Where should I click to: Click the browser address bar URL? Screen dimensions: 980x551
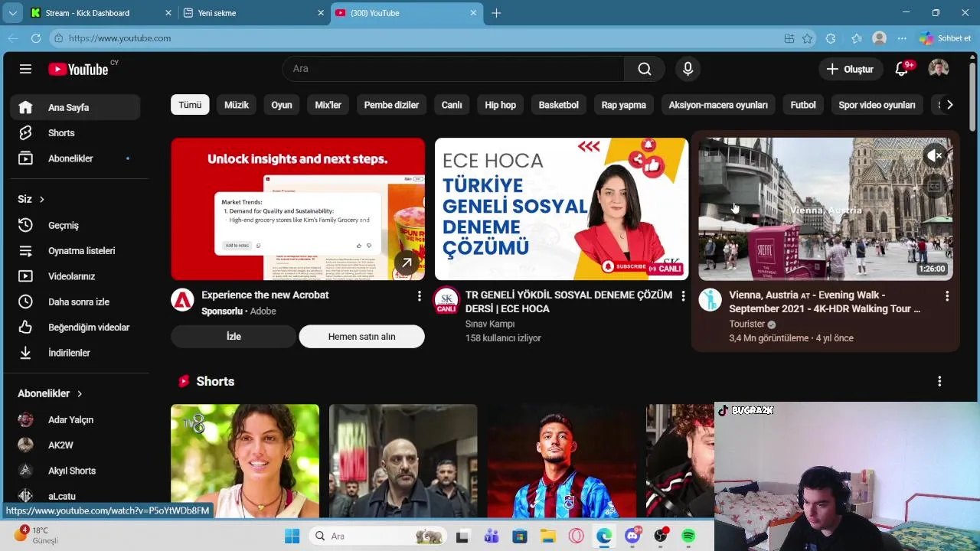point(119,38)
